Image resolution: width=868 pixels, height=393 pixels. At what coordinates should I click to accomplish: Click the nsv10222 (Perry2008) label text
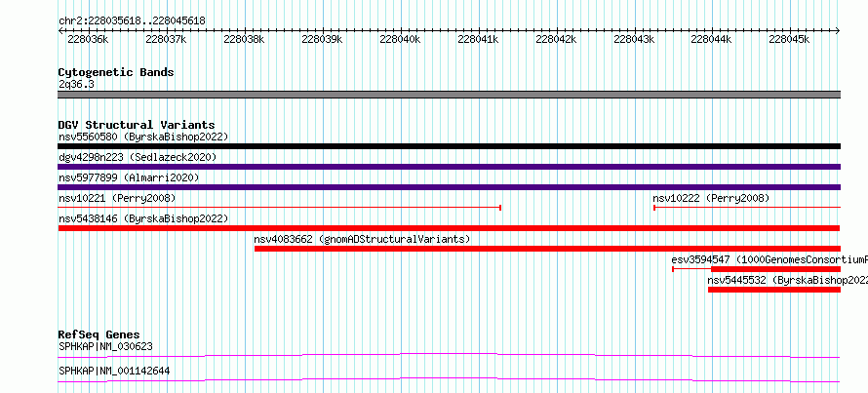coord(711,198)
